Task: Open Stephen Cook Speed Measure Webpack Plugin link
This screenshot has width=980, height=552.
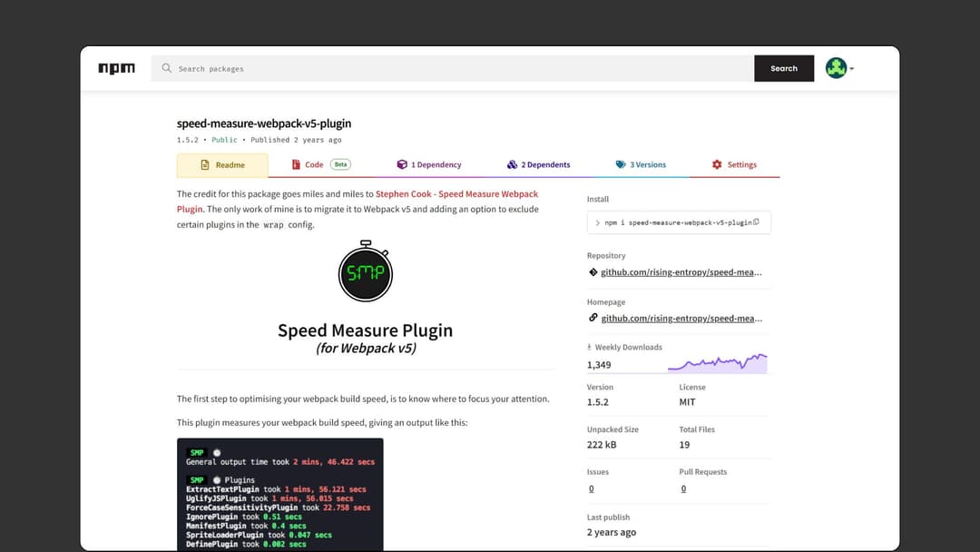Action: [358, 202]
